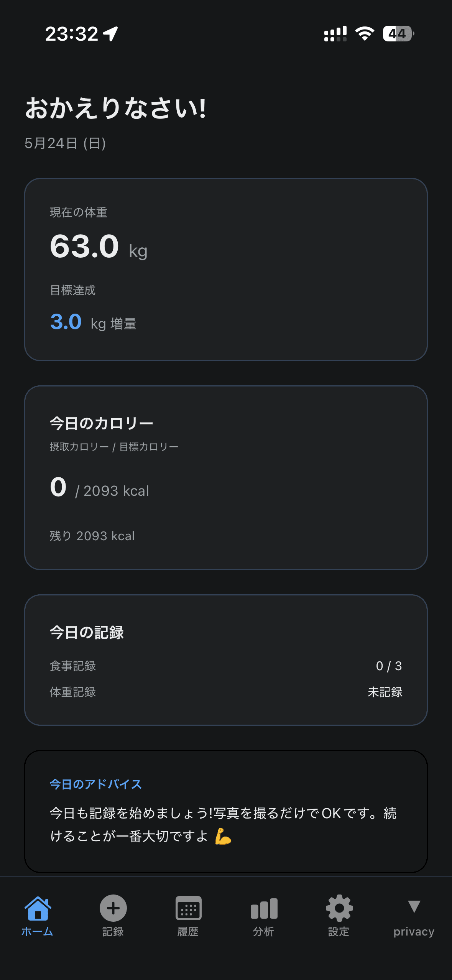Open the 記録 plus icon
Screen dimensions: 452x980
pyautogui.click(x=113, y=908)
